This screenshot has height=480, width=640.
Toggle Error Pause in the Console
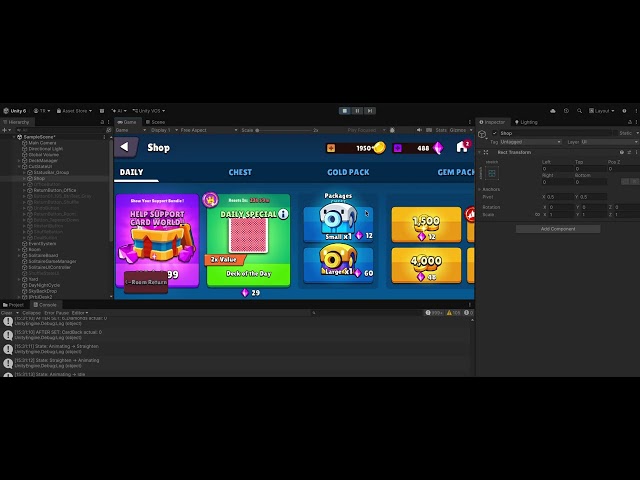(x=56, y=313)
